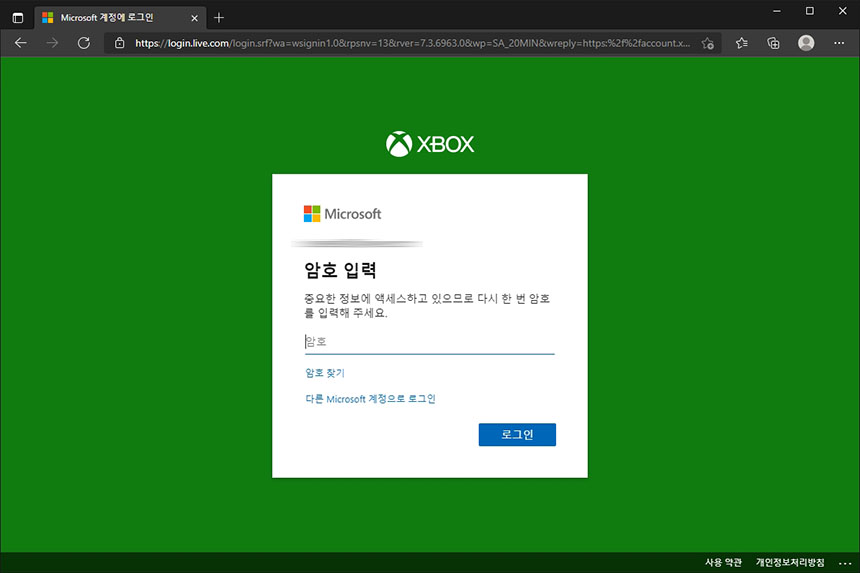The image size is (860, 573).
Task: Close the Microsoft 계정에 로그인 tab
Action: [194, 18]
